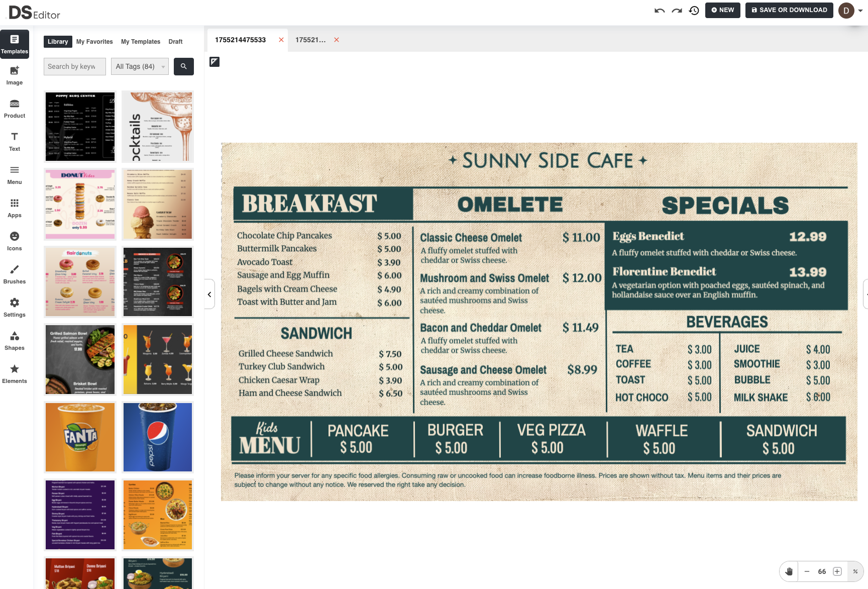Select the Eggs Benedict item text
This screenshot has width=868, height=589.
click(x=648, y=236)
